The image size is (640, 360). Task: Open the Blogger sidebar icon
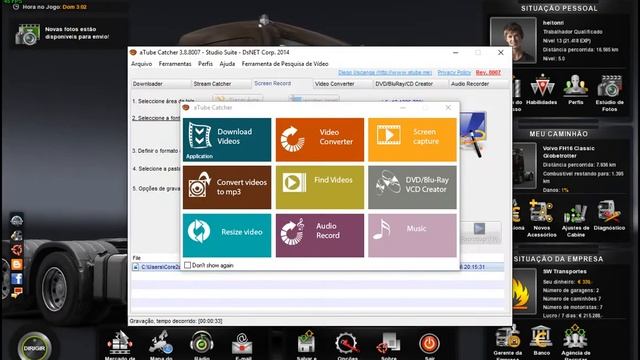pos(17,264)
